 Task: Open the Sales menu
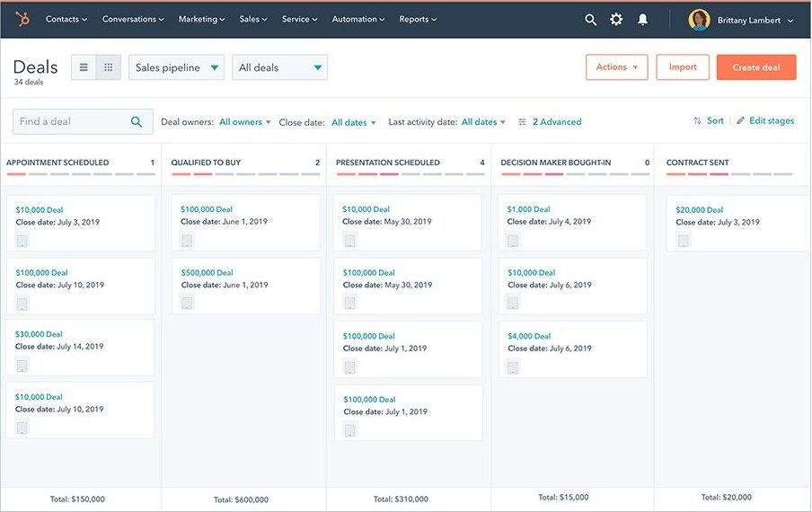pyautogui.click(x=253, y=19)
